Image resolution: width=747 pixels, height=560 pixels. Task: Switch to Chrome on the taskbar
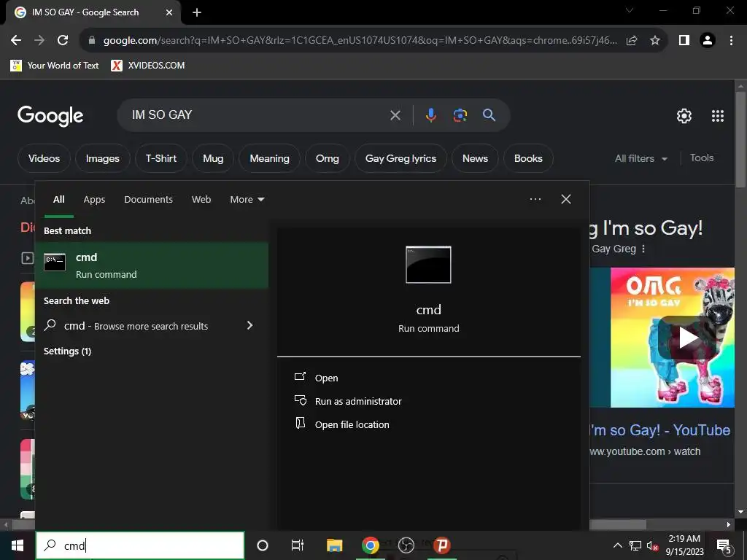coord(370,545)
